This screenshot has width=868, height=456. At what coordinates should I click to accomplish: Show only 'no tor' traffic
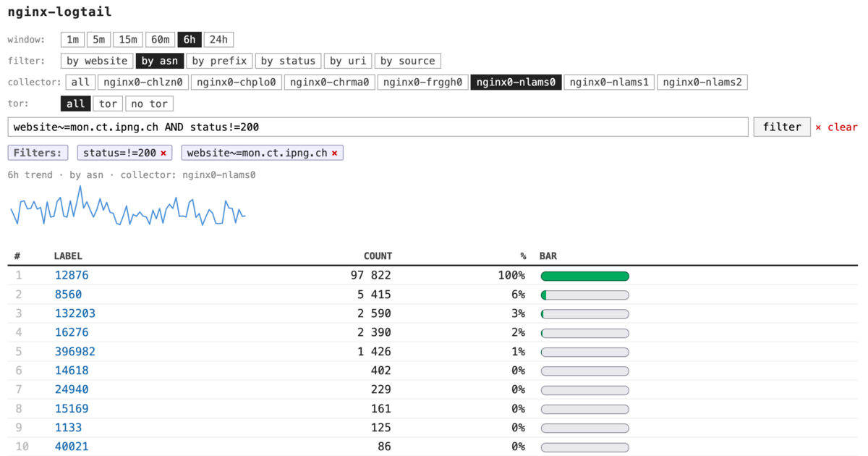point(149,104)
